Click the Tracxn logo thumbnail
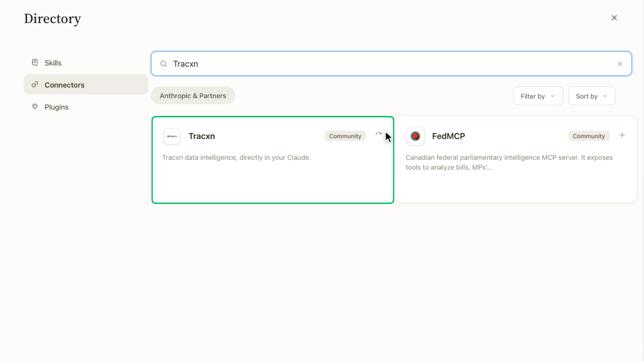Screen dimensions: 644x362 [172, 136]
